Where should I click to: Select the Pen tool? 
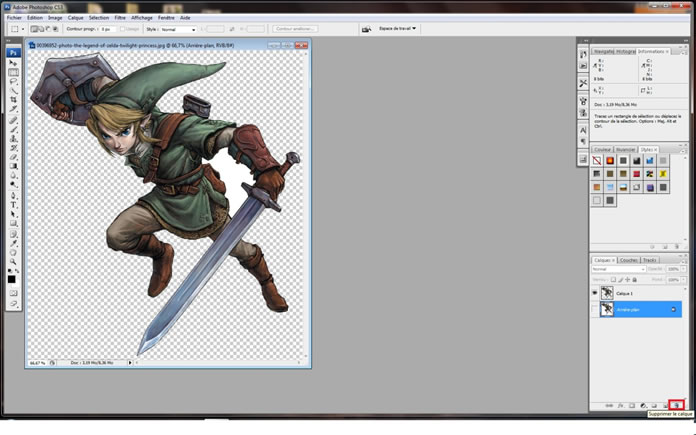[13, 196]
